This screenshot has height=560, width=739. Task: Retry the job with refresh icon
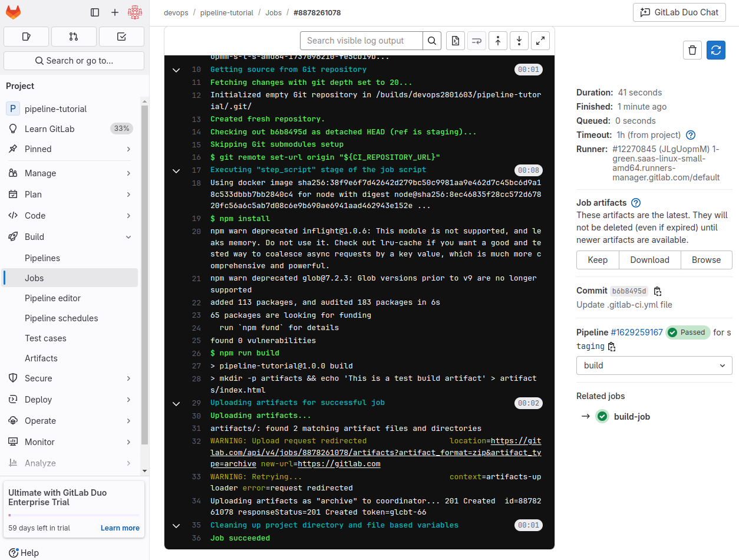(716, 50)
